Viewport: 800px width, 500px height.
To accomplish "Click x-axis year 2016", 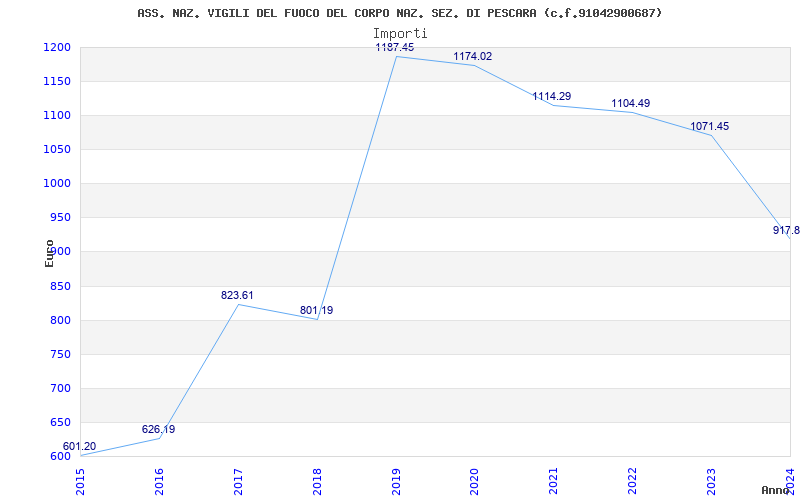I will [159, 481].
